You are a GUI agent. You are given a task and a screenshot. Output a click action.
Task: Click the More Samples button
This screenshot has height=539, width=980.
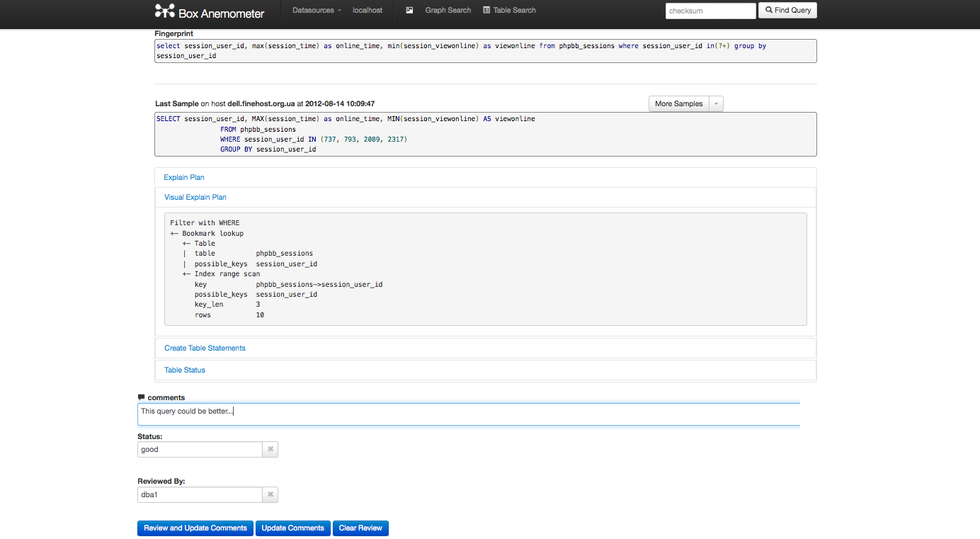678,103
